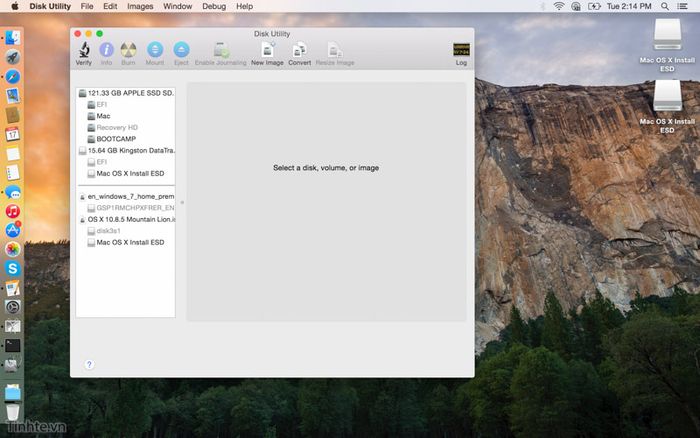Open Terminal in the Dock
Screen dimensions: 700x438
(x=12, y=345)
